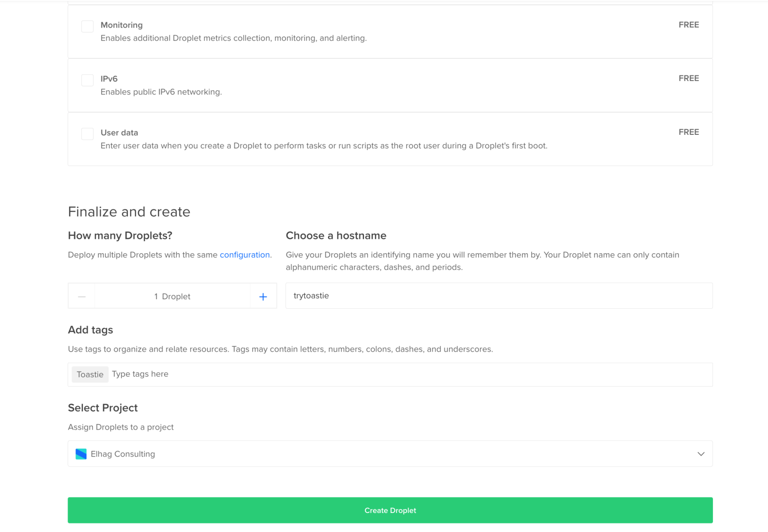Image resolution: width=768 pixels, height=532 pixels.
Task: Click the 'User data' option title
Action: coord(119,133)
